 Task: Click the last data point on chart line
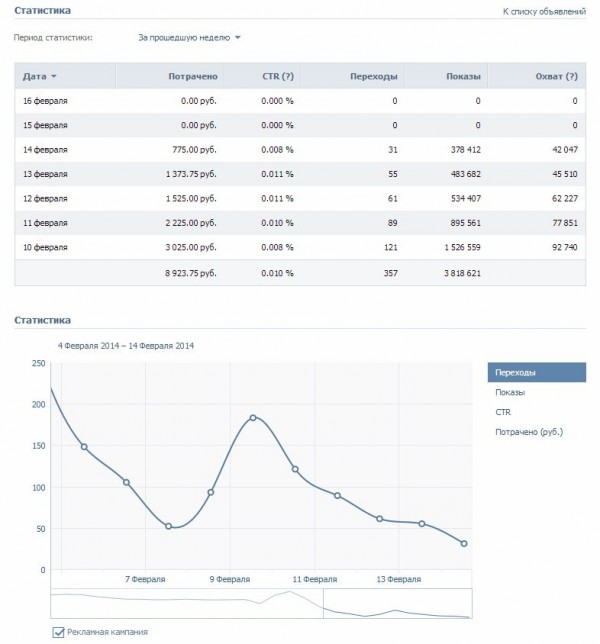[464, 543]
